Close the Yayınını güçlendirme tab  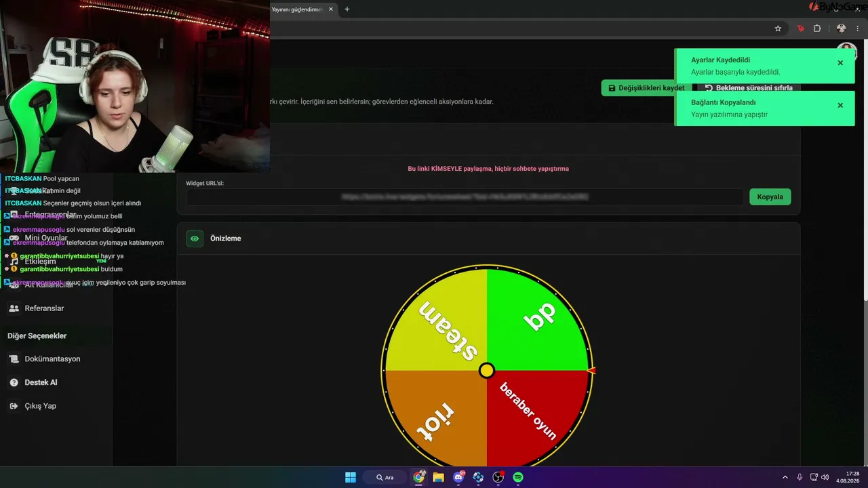click(331, 9)
